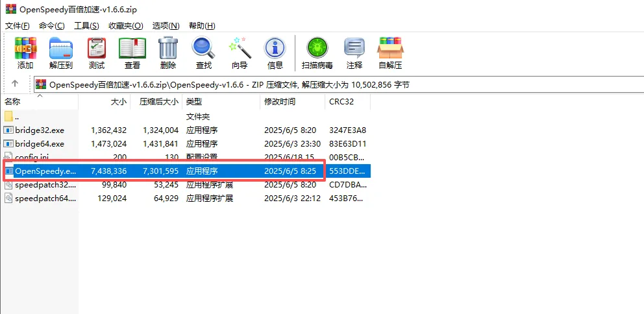Viewport: 644px width, 314px height.
Task: Click CRC32 value 453B76...
Action: click(347, 199)
